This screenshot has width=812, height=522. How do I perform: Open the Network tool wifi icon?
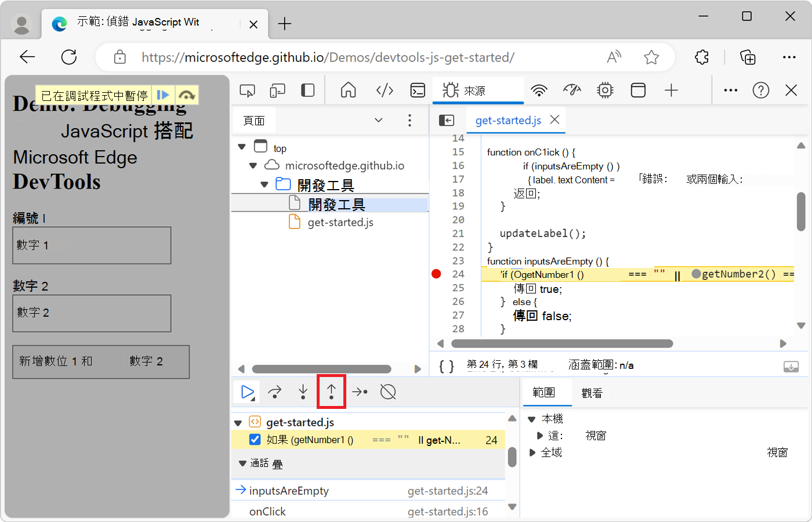[539, 90]
